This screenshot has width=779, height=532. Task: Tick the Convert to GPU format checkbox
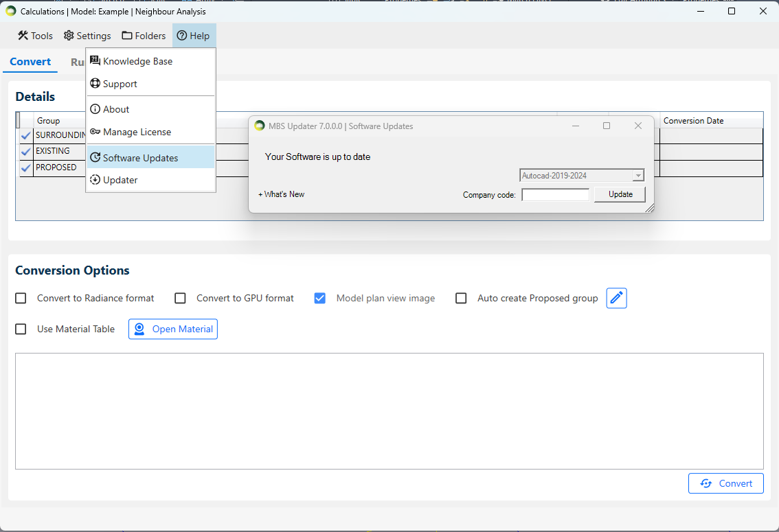(x=180, y=298)
